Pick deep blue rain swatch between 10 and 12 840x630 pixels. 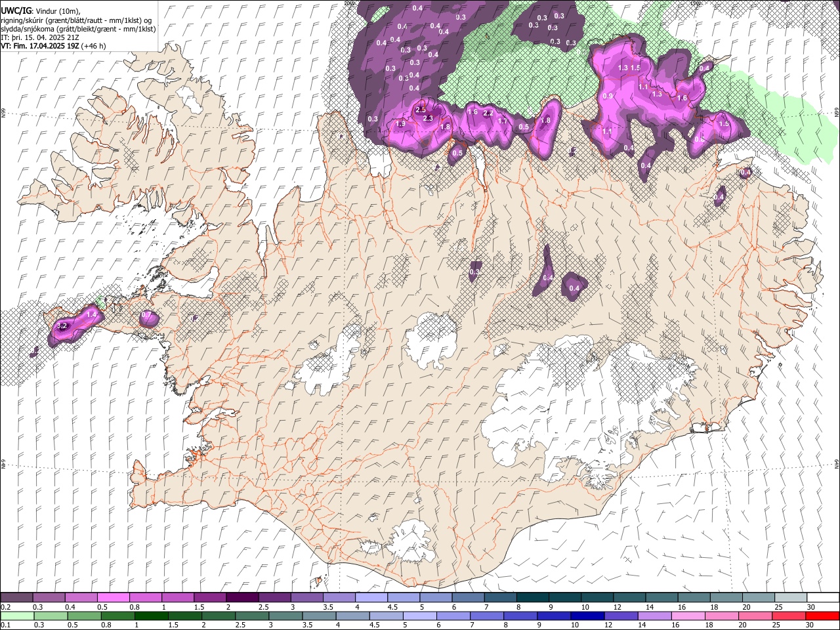(587, 616)
